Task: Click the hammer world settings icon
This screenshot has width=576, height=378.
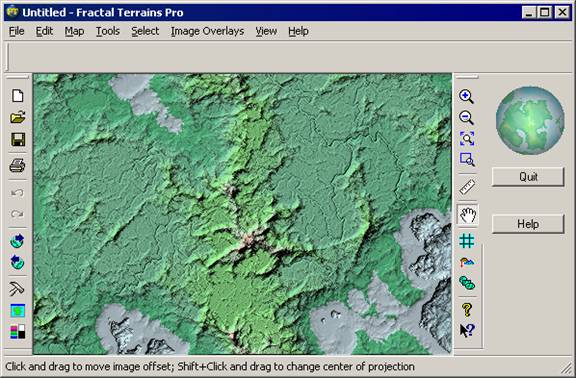Action: click(17, 289)
